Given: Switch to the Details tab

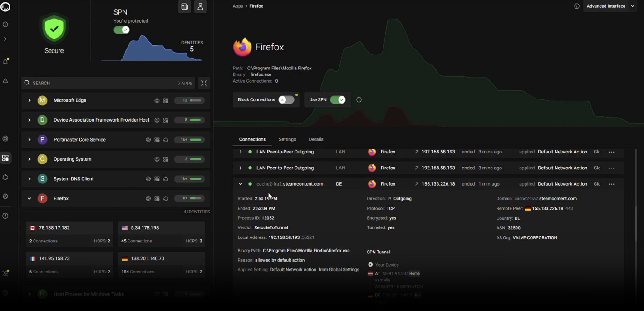Looking at the screenshot, I should click(316, 139).
